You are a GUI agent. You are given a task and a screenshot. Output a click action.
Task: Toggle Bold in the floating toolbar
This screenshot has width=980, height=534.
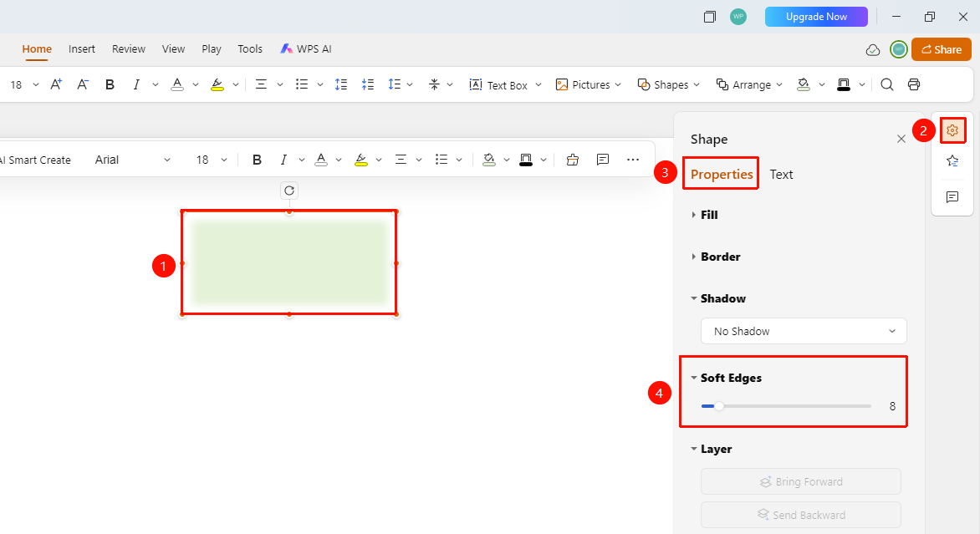pos(257,160)
